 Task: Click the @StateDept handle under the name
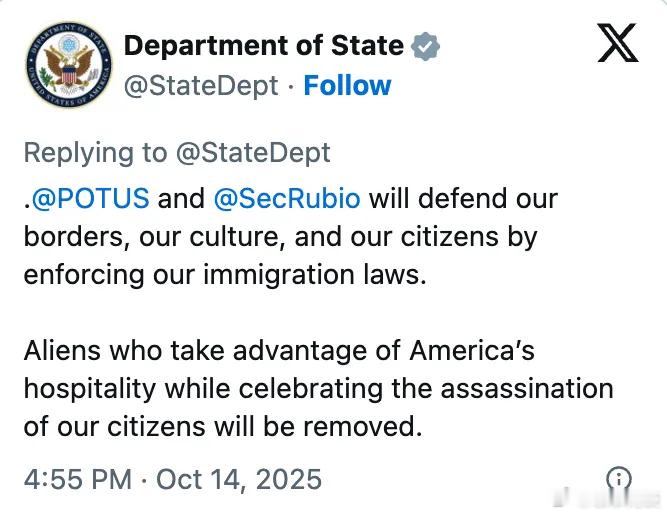pyautogui.click(x=200, y=86)
